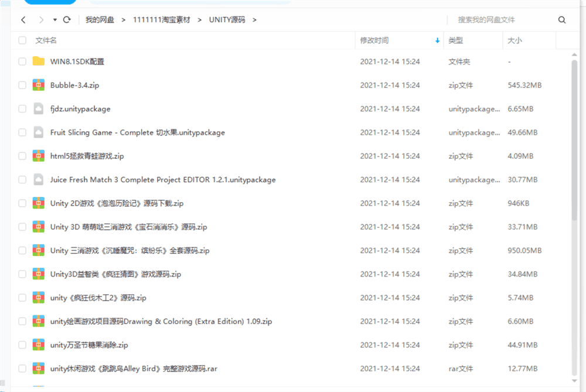Sort by 文件名 column header
Viewport: 586px width, 392px height.
pos(46,40)
